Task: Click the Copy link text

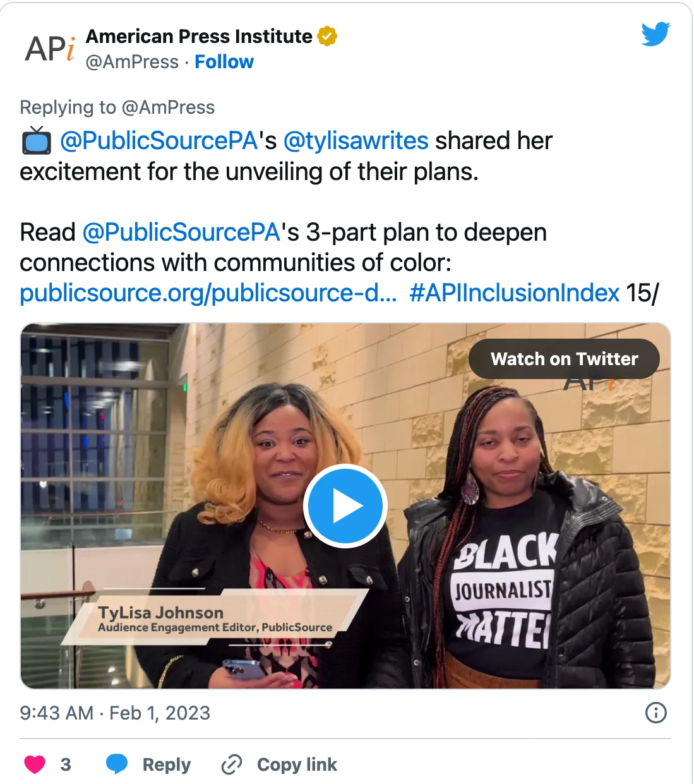Action: [x=297, y=764]
